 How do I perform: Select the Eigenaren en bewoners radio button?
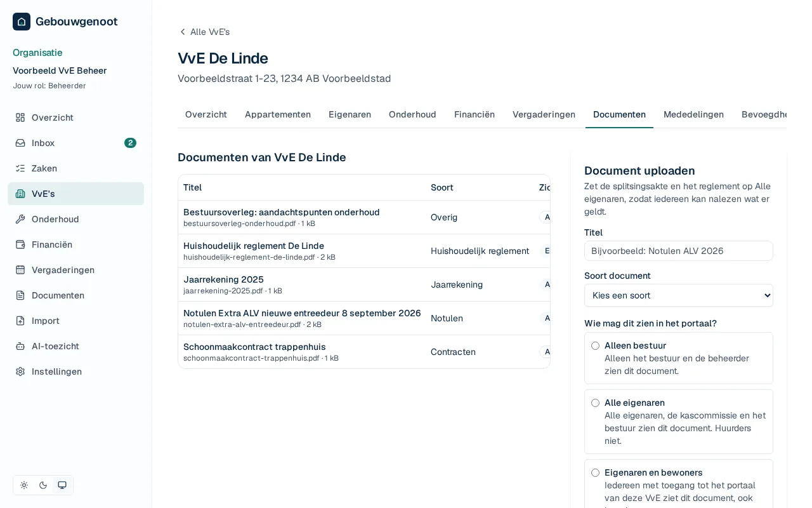pyautogui.click(x=595, y=473)
